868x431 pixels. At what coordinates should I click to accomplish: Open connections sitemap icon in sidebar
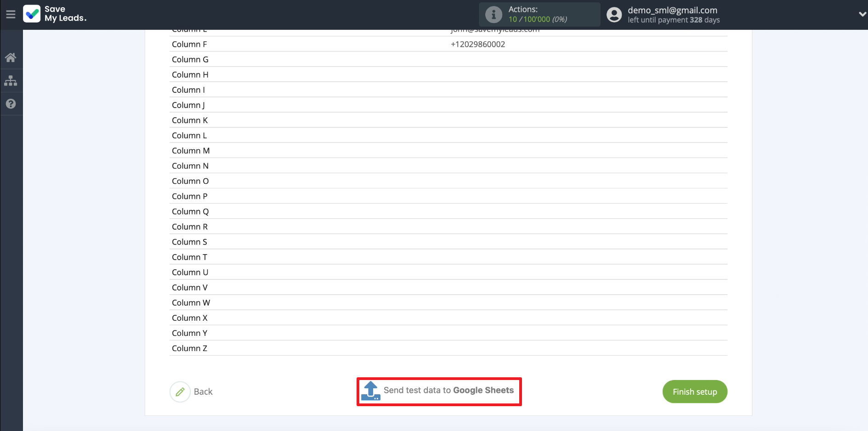(x=11, y=81)
